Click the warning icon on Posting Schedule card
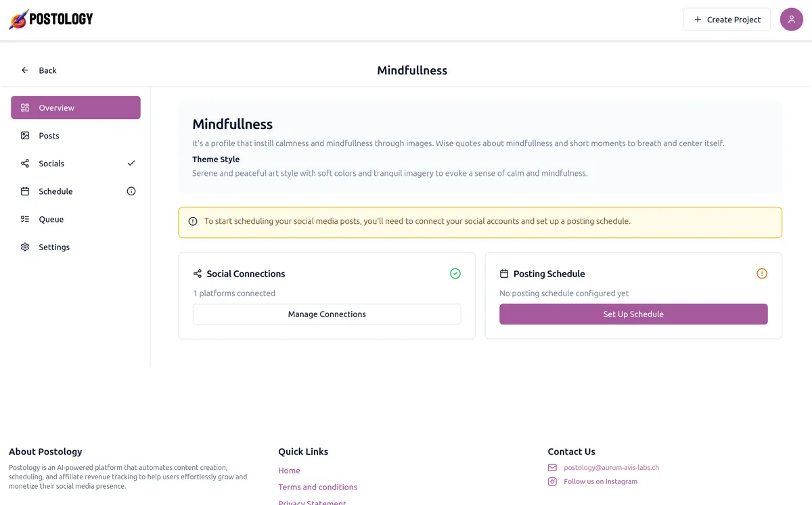Screen dimensions: 812x505 [x=762, y=273]
